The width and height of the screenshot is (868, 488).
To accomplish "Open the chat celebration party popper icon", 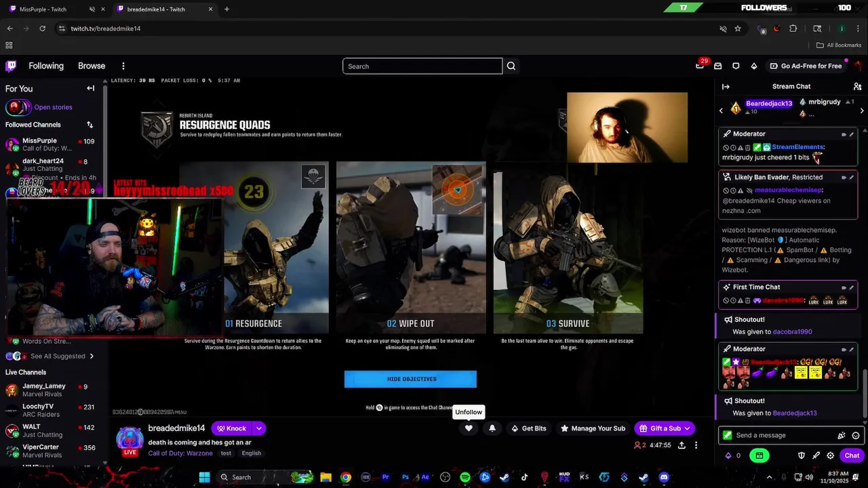I will click(842, 435).
